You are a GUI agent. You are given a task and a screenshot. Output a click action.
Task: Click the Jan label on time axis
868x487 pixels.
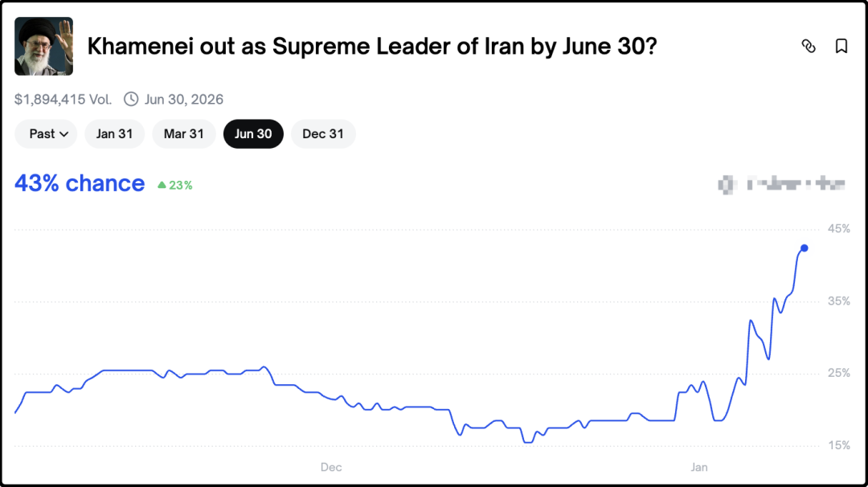coord(698,467)
